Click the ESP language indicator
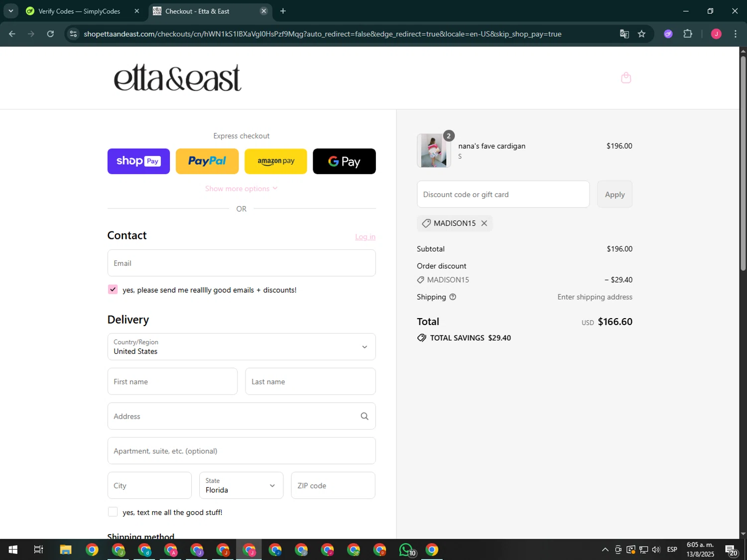Image resolution: width=747 pixels, height=560 pixels. coord(672,550)
